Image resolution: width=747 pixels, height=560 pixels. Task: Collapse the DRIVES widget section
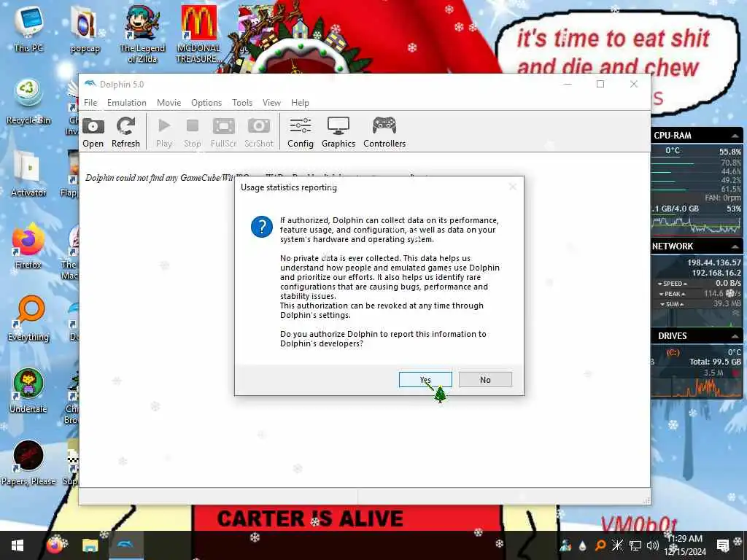[x=735, y=336]
